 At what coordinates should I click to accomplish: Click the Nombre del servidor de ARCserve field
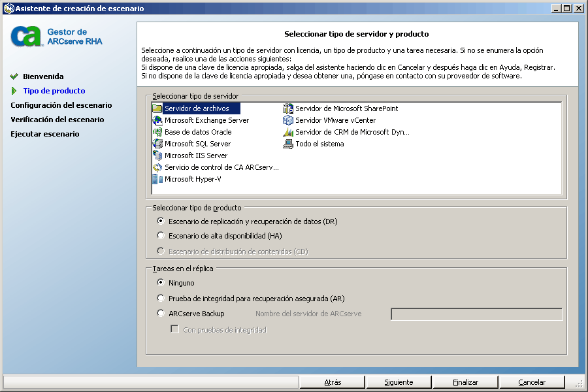pyautogui.click(x=477, y=314)
